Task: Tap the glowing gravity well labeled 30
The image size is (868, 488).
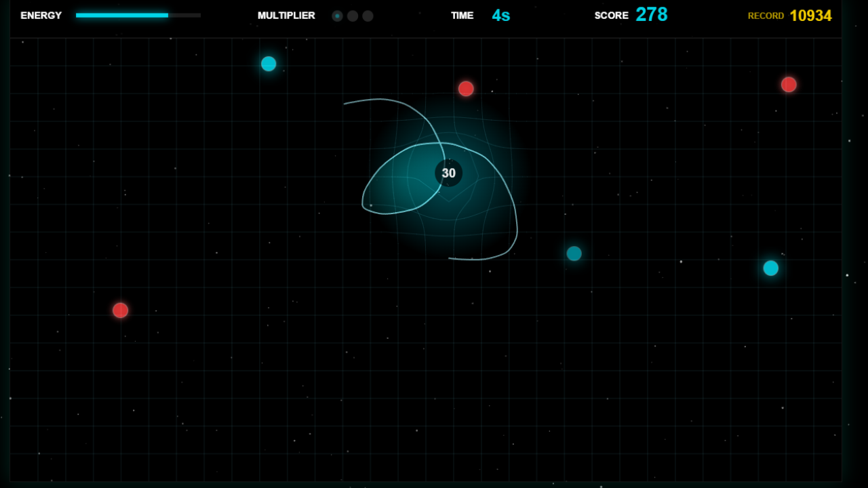Action: pos(448,174)
